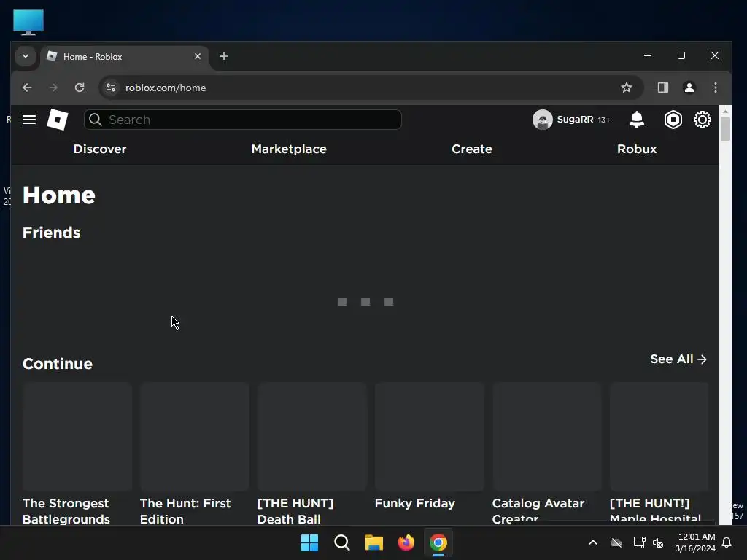Open the Roblox settings gear

[x=702, y=120]
